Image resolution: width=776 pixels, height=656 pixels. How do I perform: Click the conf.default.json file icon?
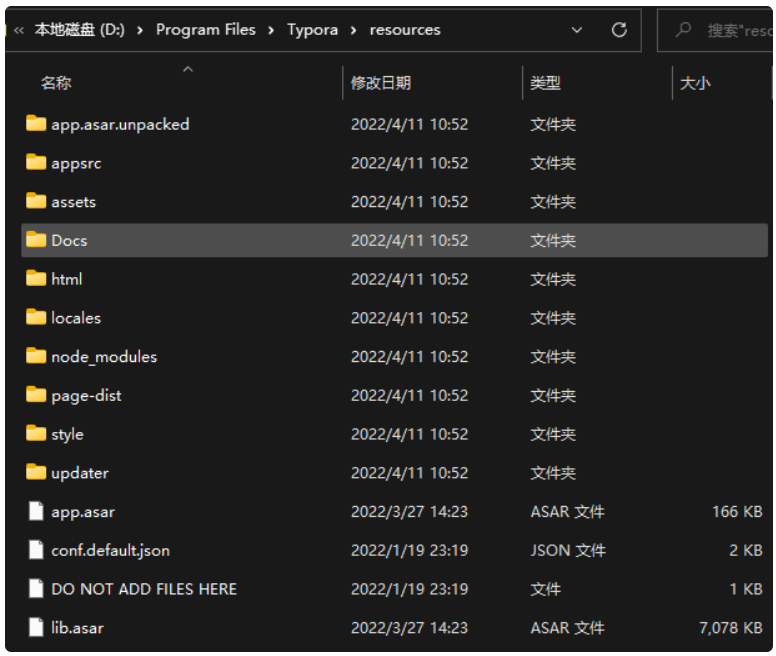pyautogui.click(x=36, y=550)
